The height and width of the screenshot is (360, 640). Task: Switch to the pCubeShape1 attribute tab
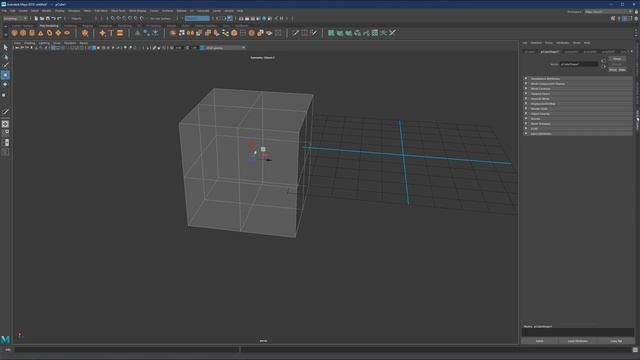[x=550, y=52]
